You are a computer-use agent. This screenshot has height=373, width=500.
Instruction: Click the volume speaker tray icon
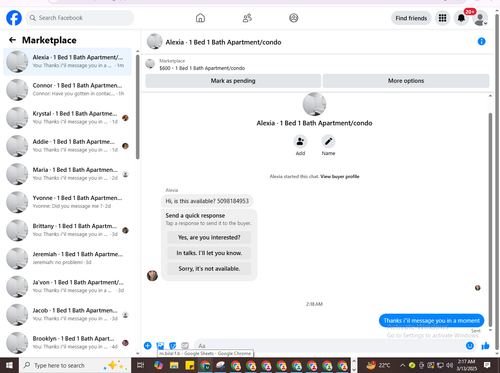pos(450,365)
